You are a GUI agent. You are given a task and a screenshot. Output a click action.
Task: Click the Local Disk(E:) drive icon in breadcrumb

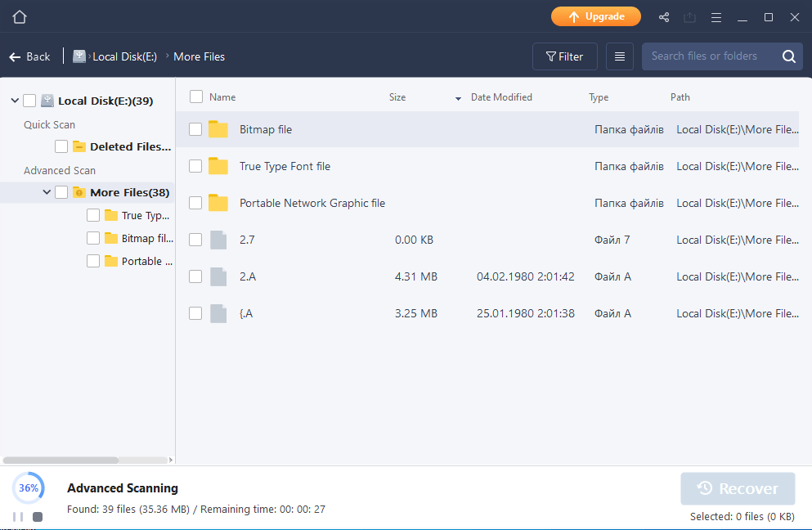click(x=79, y=56)
